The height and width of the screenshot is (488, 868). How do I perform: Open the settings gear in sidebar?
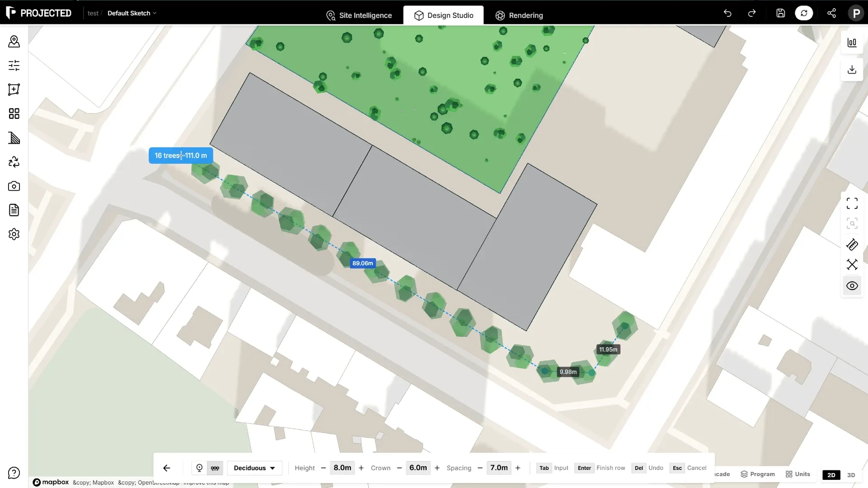pos(14,234)
